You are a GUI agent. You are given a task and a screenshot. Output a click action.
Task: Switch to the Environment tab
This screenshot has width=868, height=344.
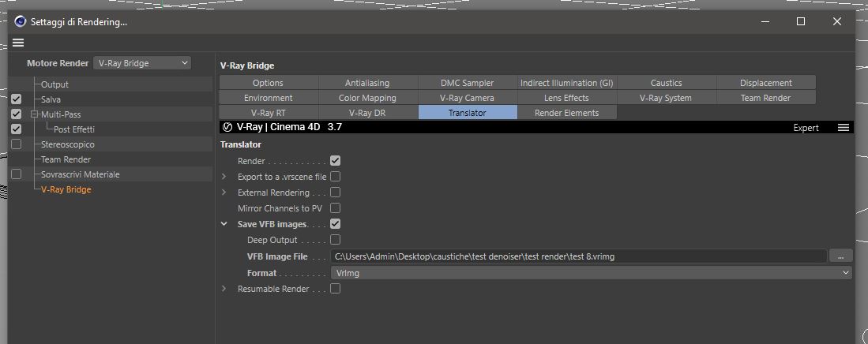(x=269, y=97)
